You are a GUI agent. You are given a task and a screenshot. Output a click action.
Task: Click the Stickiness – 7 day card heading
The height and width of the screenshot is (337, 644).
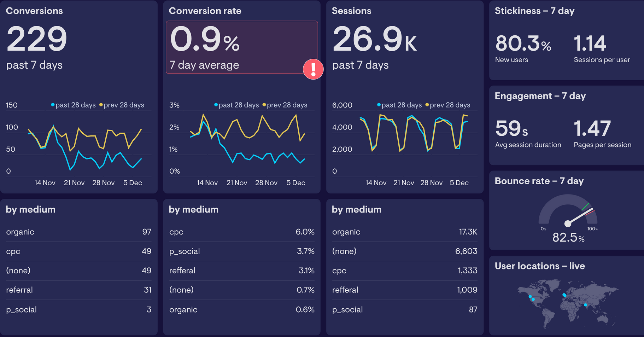pos(535,11)
